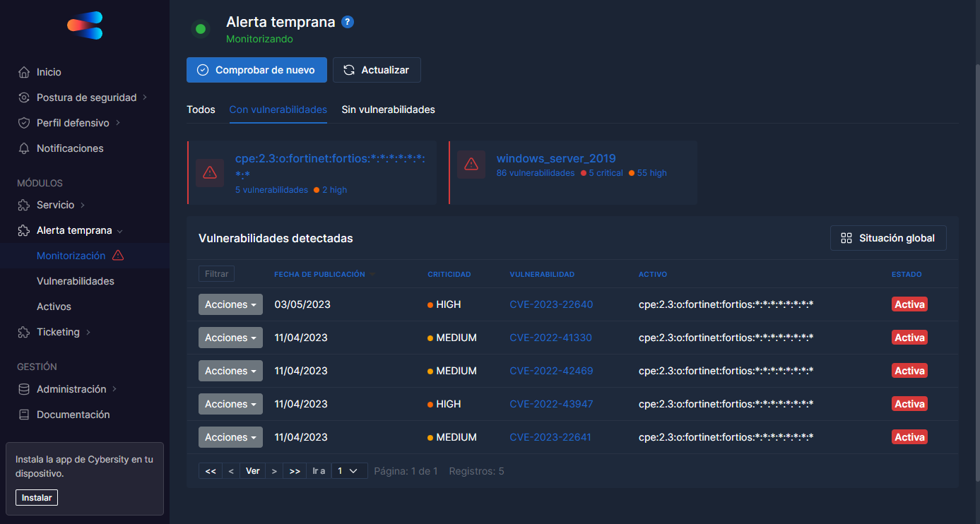Image resolution: width=980 pixels, height=524 pixels.
Task: Switch to the Todos tab
Action: click(201, 109)
